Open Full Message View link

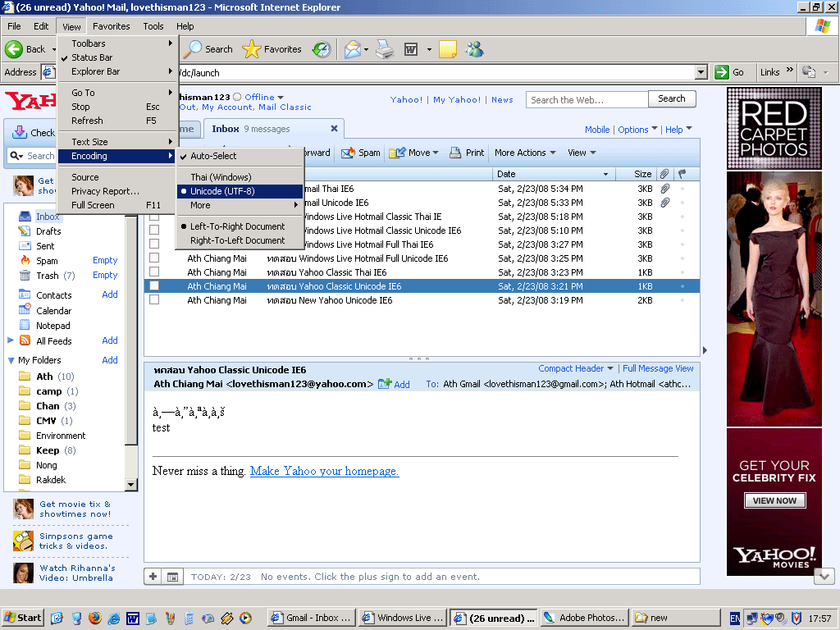pos(658,368)
